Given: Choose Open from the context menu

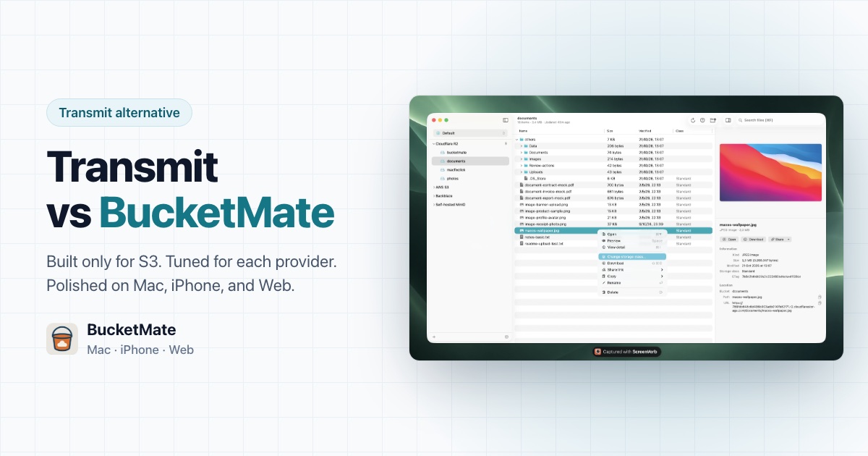Looking at the screenshot, I should tap(632, 235).
